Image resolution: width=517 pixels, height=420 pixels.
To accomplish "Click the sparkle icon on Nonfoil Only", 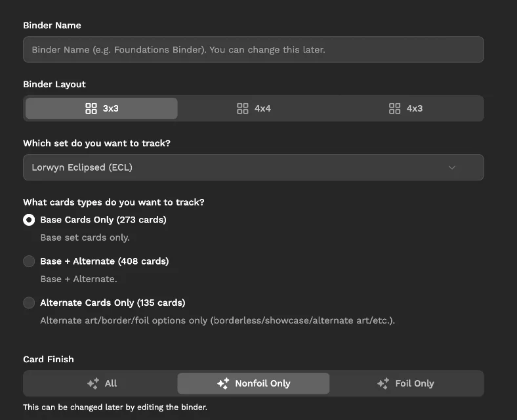I will (x=223, y=383).
